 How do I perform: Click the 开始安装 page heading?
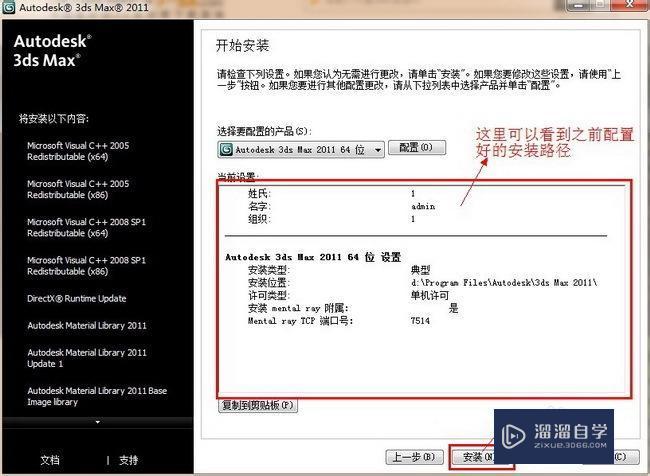pos(243,45)
